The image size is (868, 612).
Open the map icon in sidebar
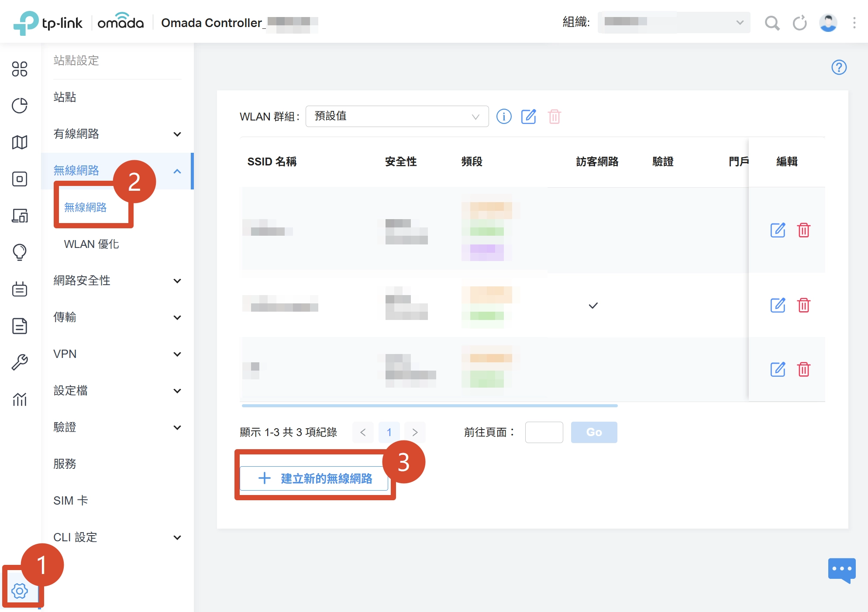(x=20, y=142)
